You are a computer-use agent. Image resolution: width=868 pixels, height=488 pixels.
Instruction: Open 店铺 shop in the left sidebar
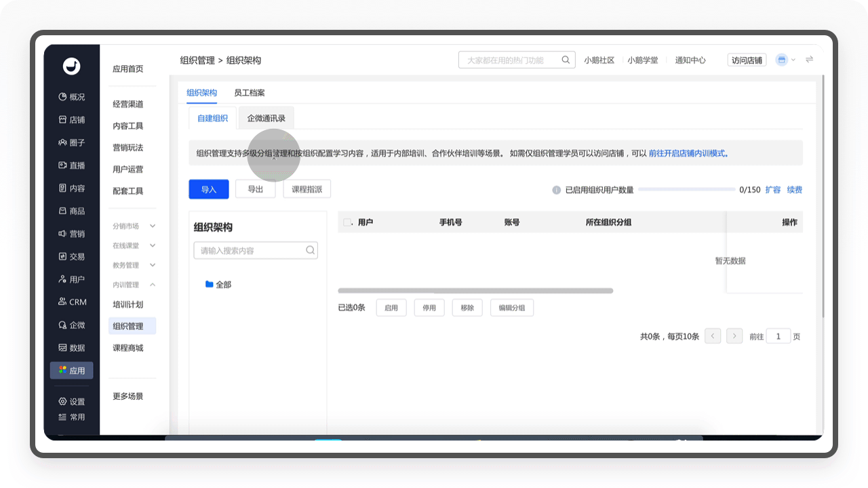pyautogui.click(x=72, y=120)
